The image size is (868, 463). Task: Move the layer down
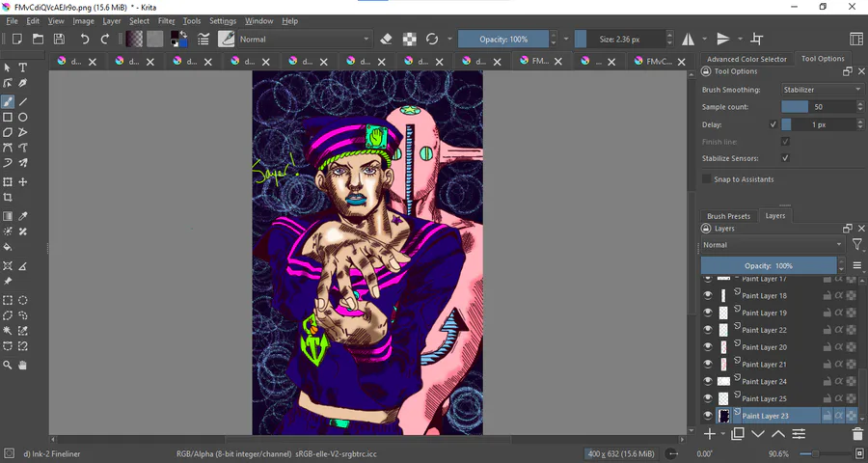(x=758, y=434)
